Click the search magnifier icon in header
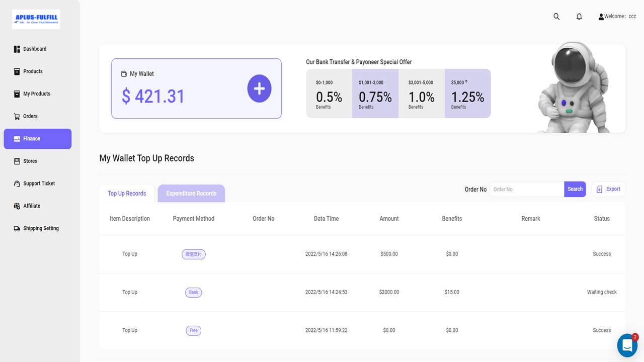The image size is (644, 362). pyautogui.click(x=556, y=17)
